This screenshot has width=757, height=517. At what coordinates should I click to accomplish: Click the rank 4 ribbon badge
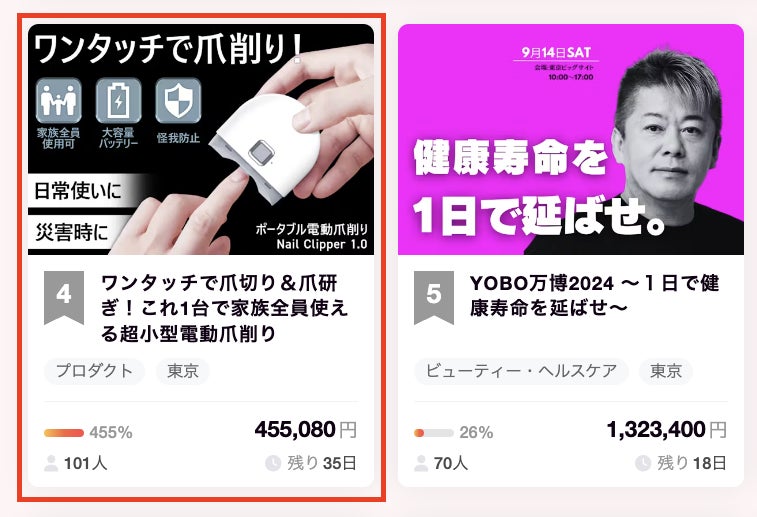(64, 297)
